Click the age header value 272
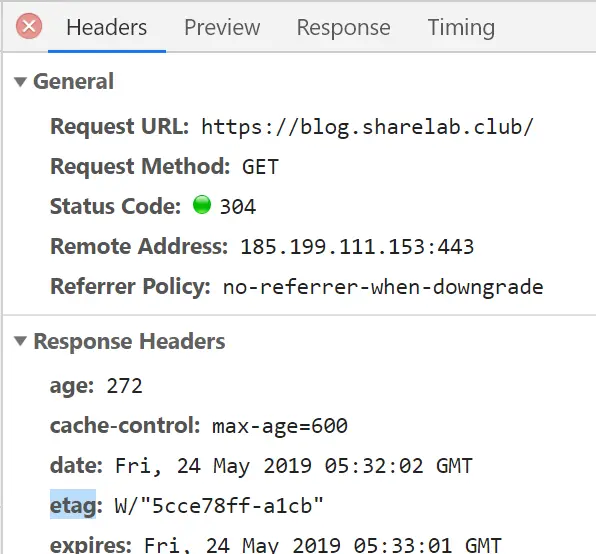The width and height of the screenshot is (596, 554). tap(124, 386)
